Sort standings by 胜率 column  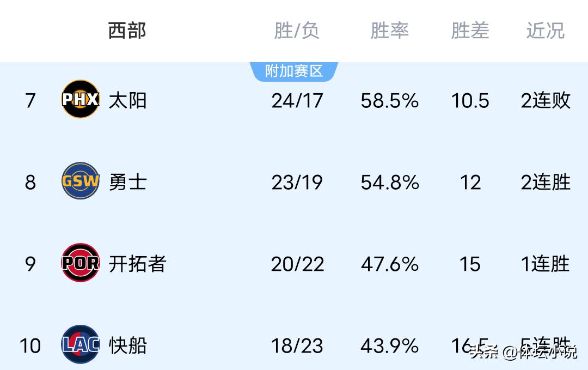click(x=389, y=31)
